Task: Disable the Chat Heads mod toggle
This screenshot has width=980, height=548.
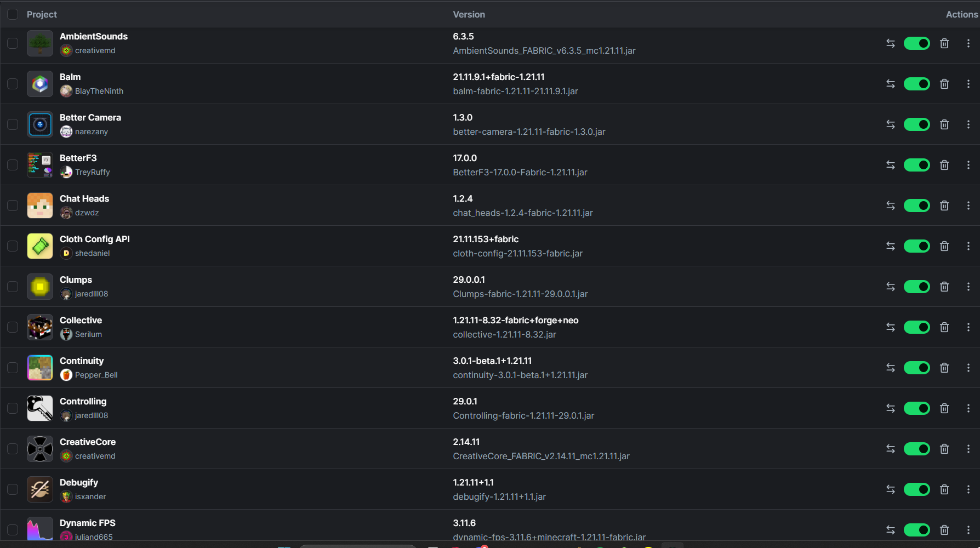Action: (917, 206)
